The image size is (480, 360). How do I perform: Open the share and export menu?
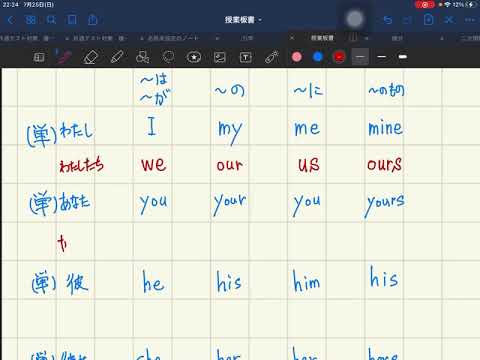[93, 20]
